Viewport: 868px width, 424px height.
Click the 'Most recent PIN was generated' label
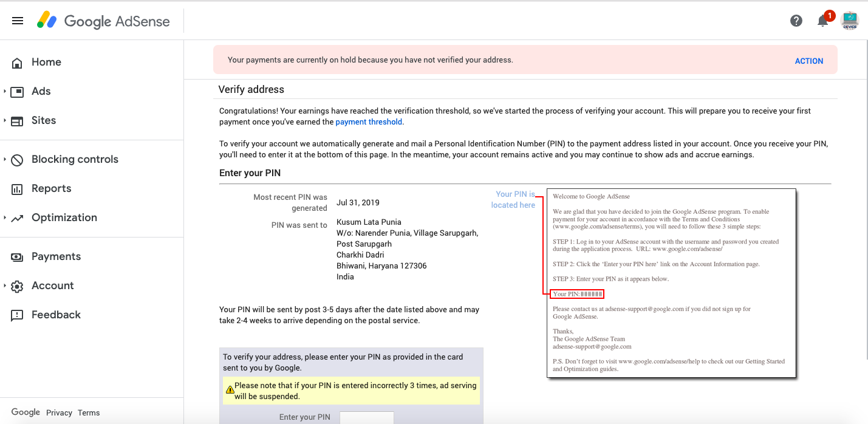click(290, 203)
